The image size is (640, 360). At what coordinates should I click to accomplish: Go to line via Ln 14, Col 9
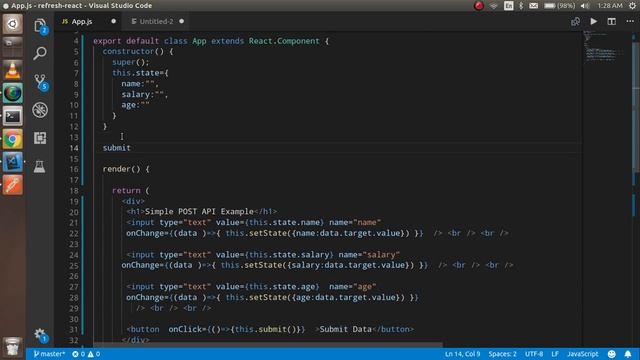pos(462,354)
